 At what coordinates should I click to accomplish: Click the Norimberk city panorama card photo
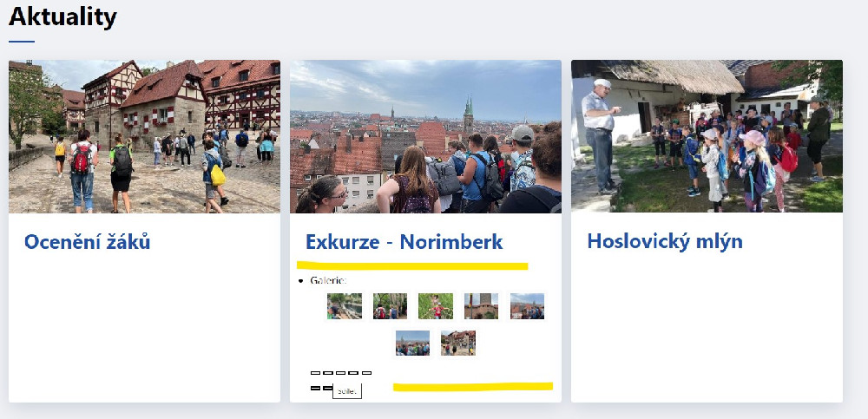tap(425, 136)
